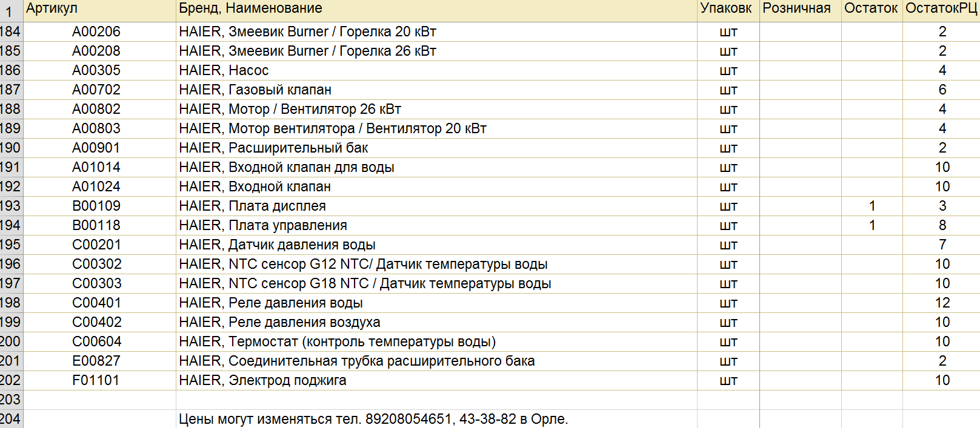Select article cell A00802

[99, 110]
